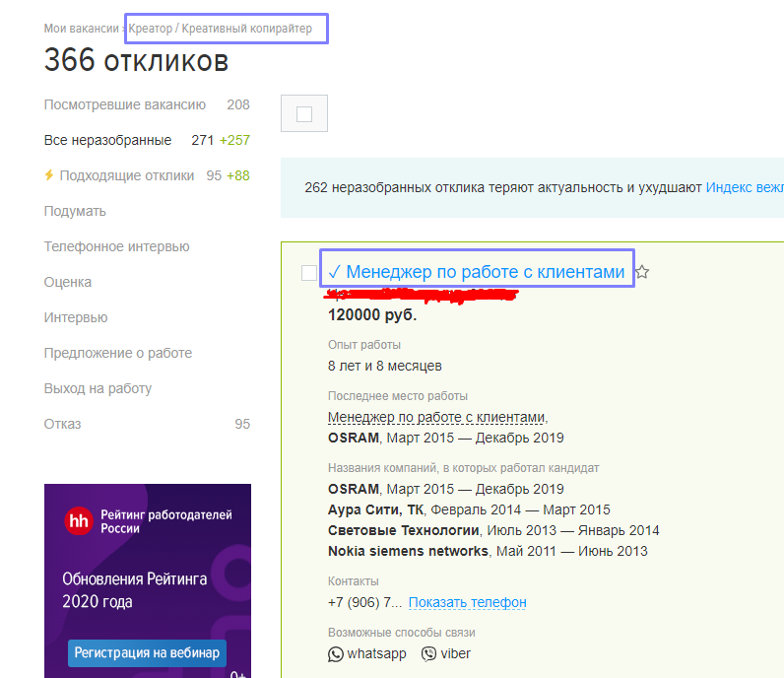
Task: Click the 8 лет и 8 месяцев experience
Action: click(384, 367)
